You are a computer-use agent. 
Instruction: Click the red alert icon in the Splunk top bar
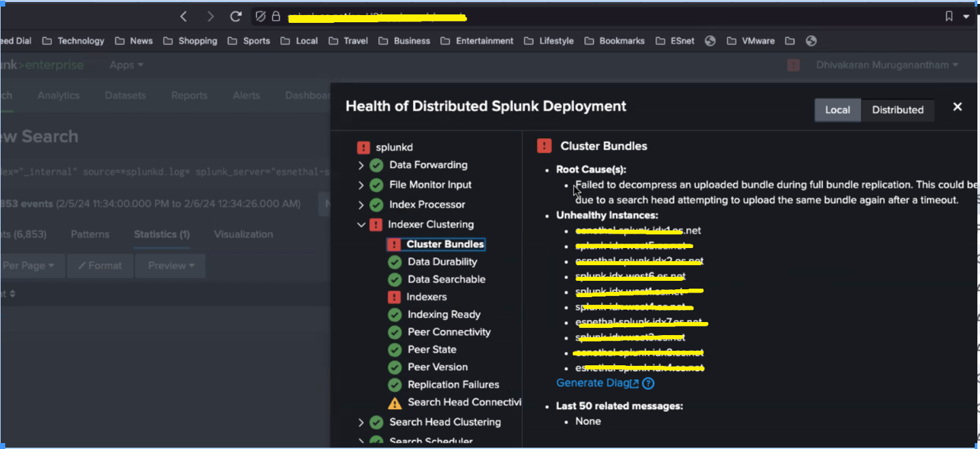pos(793,65)
